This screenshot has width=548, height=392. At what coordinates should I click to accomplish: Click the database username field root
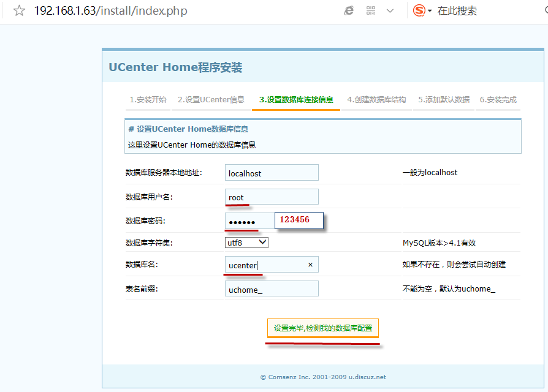point(272,197)
